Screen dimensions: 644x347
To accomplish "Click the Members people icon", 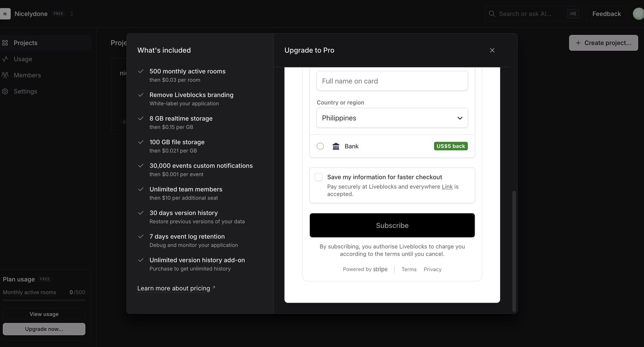I will pos(5,75).
